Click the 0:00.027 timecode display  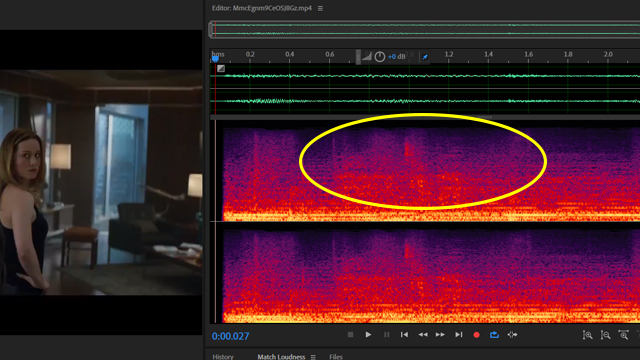point(230,336)
